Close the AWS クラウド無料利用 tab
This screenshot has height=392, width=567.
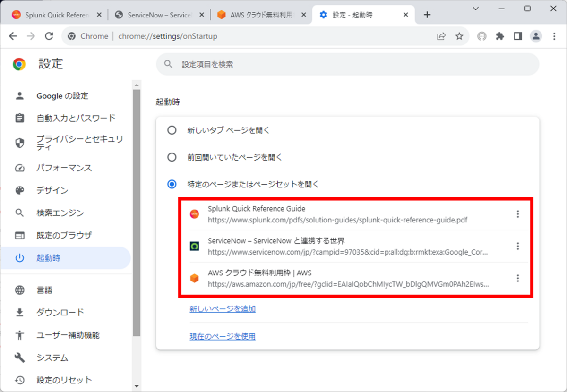303,15
